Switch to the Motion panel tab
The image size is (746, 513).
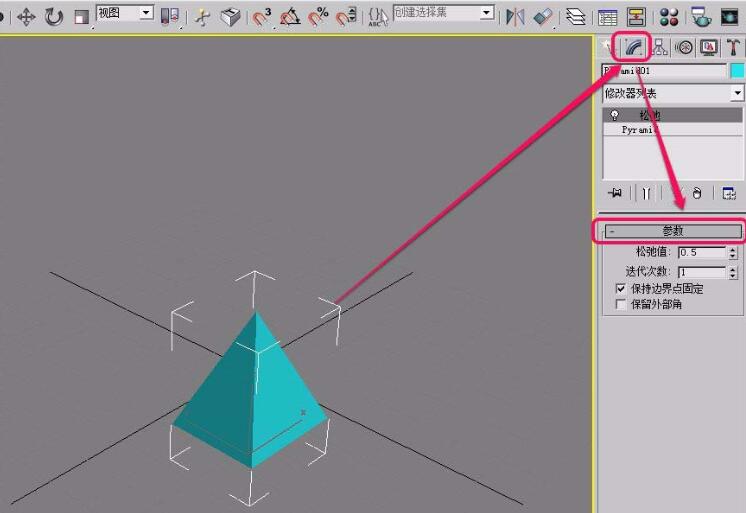(684, 47)
